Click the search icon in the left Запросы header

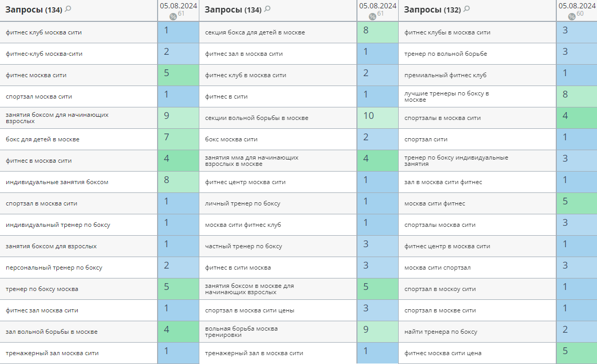point(68,9)
